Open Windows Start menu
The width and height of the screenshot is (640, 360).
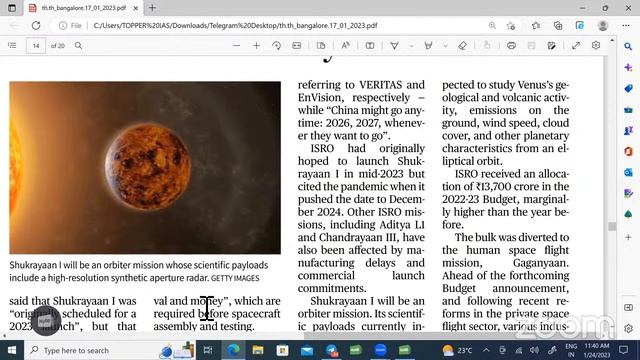pos(12,350)
